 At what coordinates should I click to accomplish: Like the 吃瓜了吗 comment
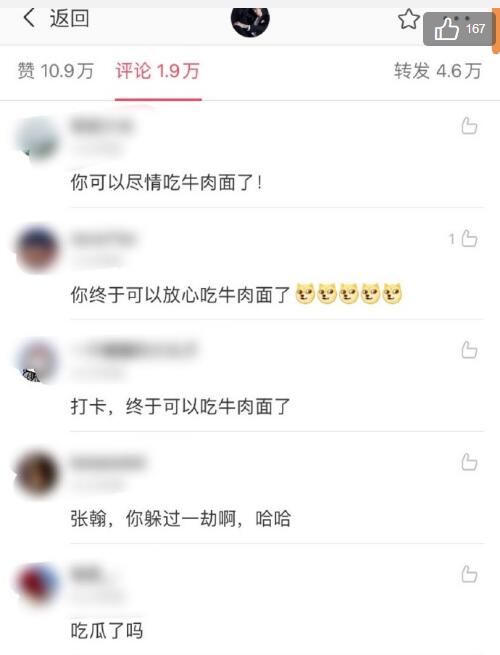tap(469, 574)
